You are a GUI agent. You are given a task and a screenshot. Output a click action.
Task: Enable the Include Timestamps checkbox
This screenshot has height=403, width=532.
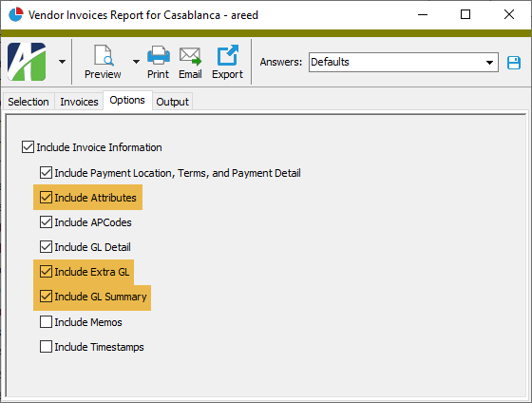click(46, 347)
